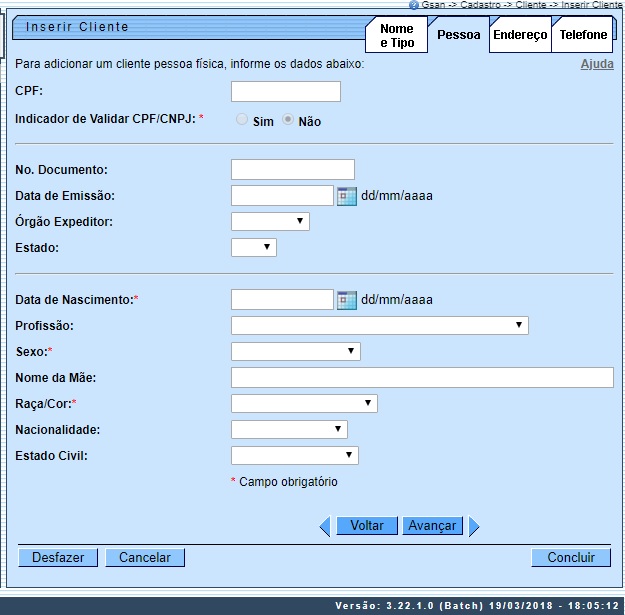The width and height of the screenshot is (625, 615).
Task: Expand the Profissão dropdown
Action: coord(379,325)
